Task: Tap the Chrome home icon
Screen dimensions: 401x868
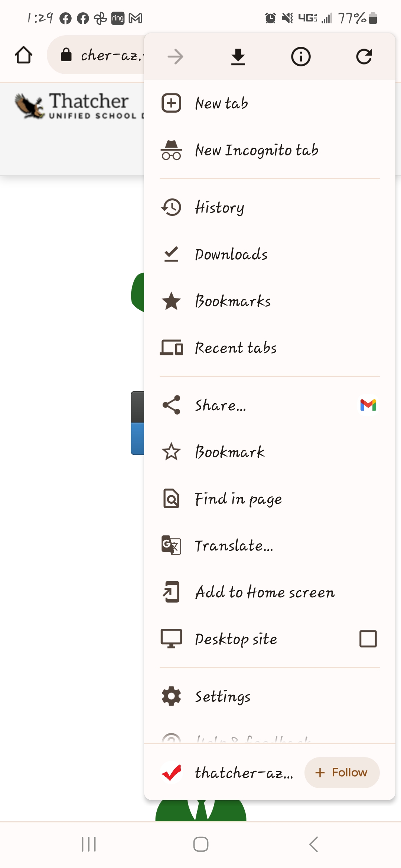Action: click(23, 55)
